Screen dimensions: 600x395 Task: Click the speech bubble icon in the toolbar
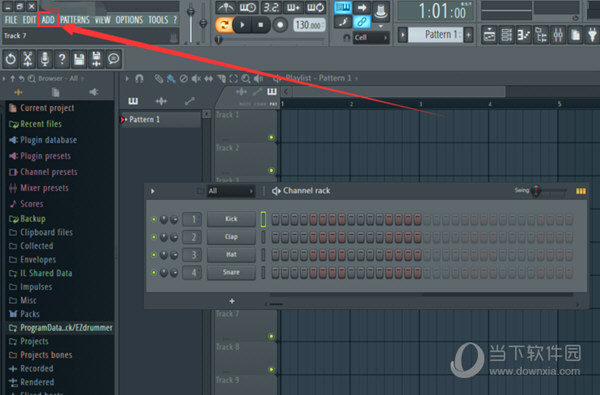(113, 59)
